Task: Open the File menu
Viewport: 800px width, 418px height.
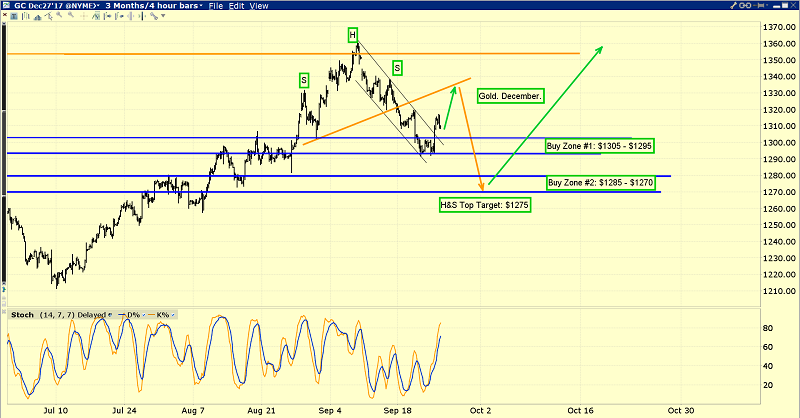Action: (x=216, y=6)
